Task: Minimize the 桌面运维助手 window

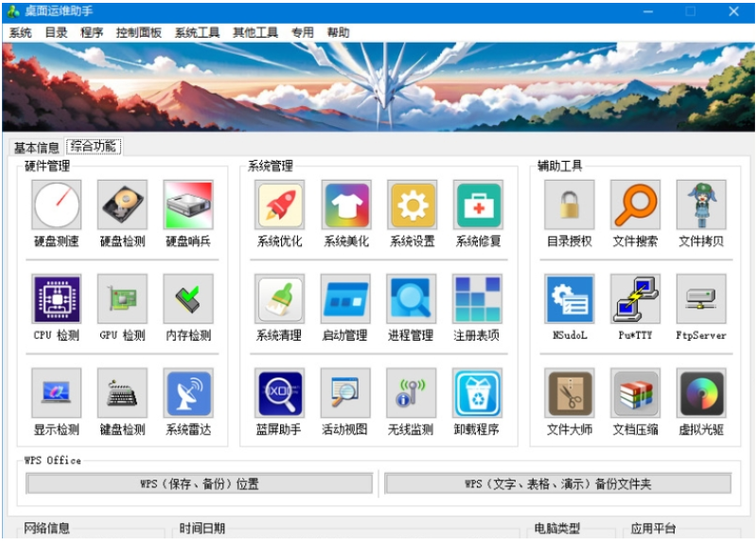Action: tap(648, 11)
